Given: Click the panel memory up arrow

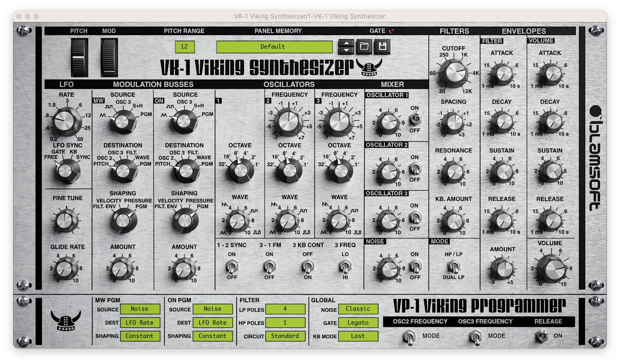Looking at the screenshot, I should [346, 43].
